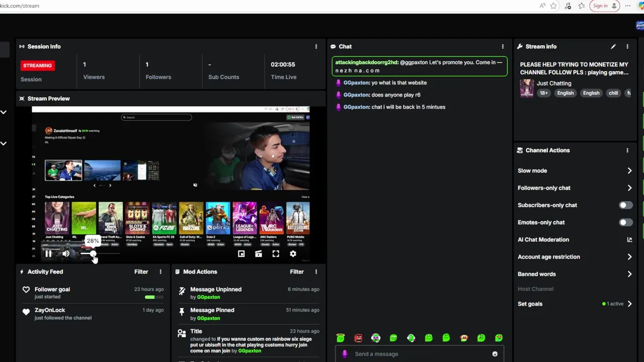
Task: Open Mod Actions options menu
Action: click(x=316, y=271)
